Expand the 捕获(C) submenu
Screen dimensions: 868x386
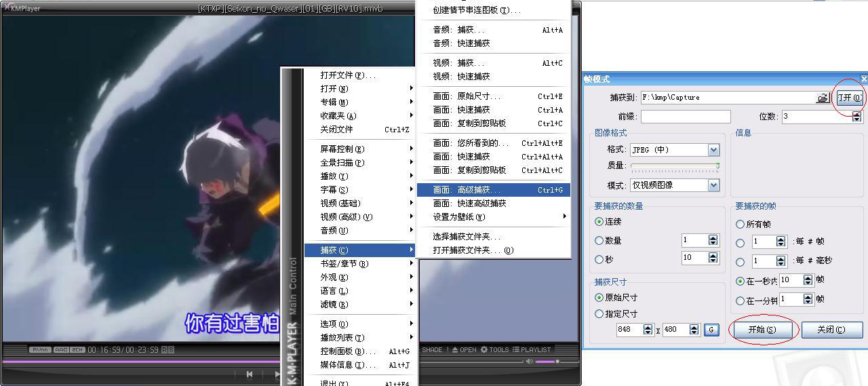coord(359,250)
